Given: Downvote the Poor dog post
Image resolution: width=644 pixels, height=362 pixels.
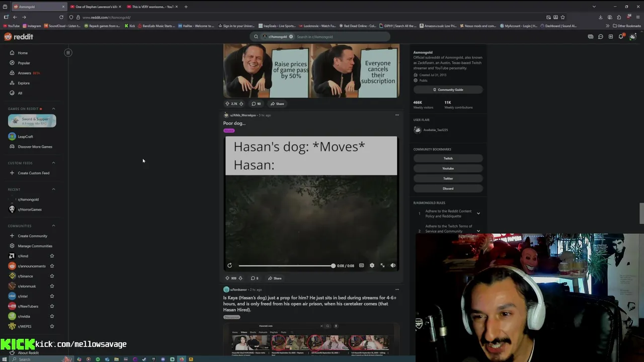Looking at the screenshot, I should [x=240, y=278].
